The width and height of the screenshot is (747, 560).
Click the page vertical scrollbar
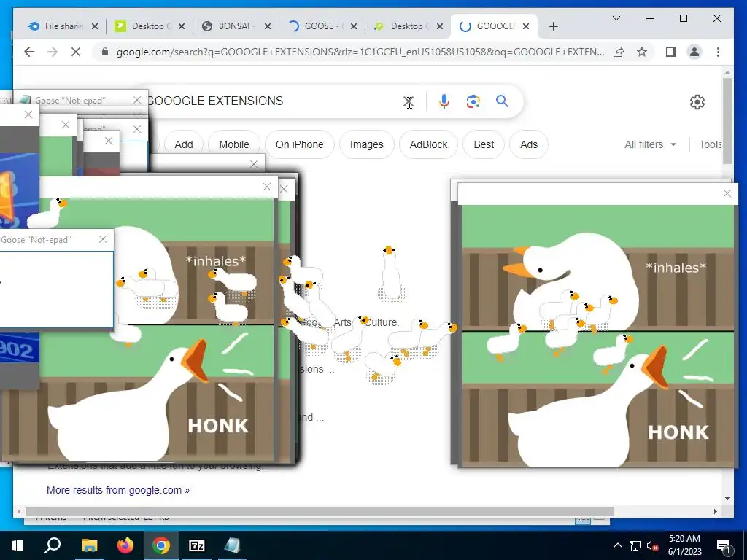click(727, 122)
